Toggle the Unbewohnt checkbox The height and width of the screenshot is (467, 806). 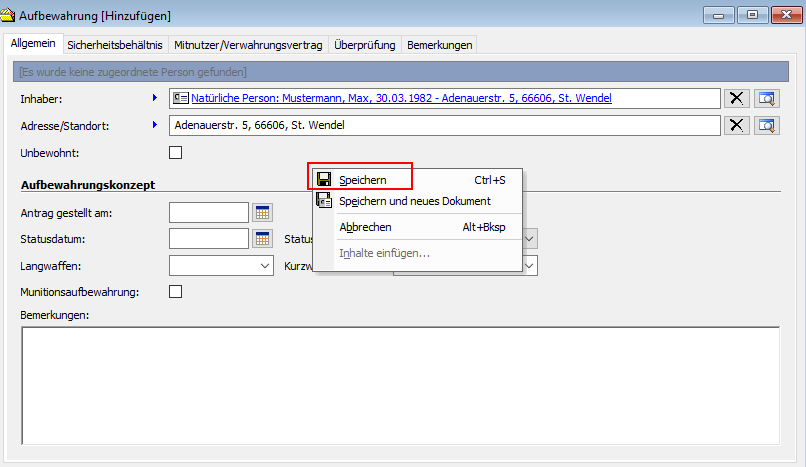coord(176,153)
